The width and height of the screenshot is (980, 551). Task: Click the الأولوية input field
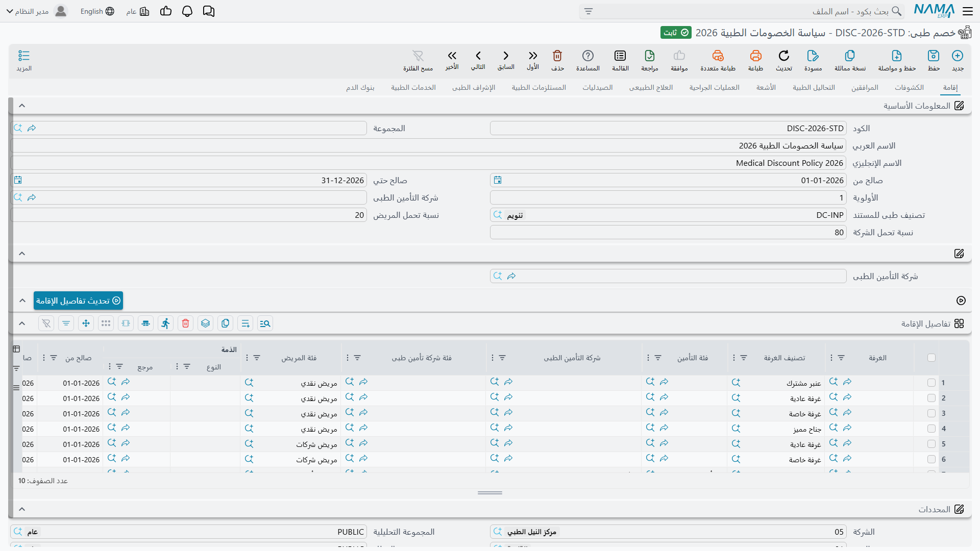click(668, 197)
